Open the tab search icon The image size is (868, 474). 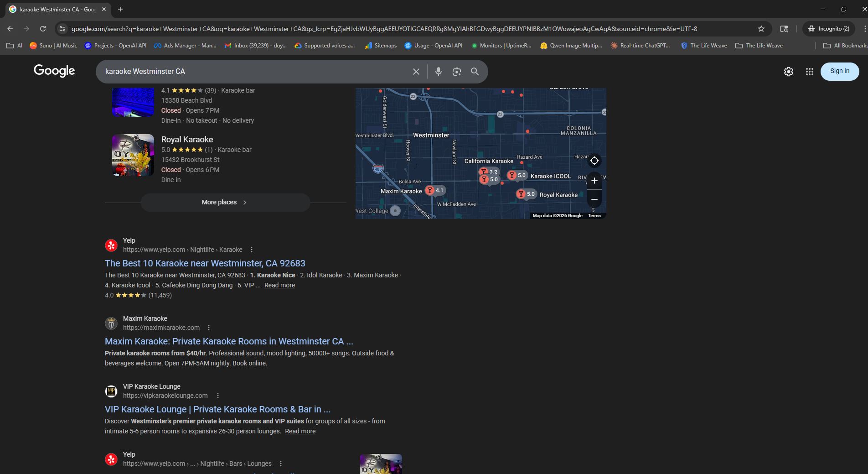point(784,29)
